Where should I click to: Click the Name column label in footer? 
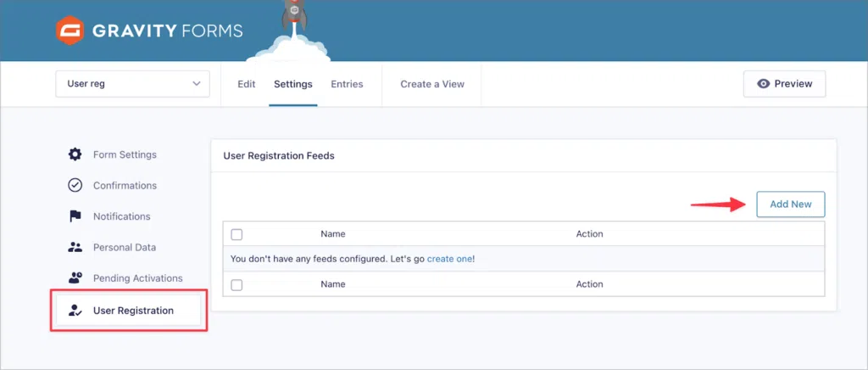point(332,284)
